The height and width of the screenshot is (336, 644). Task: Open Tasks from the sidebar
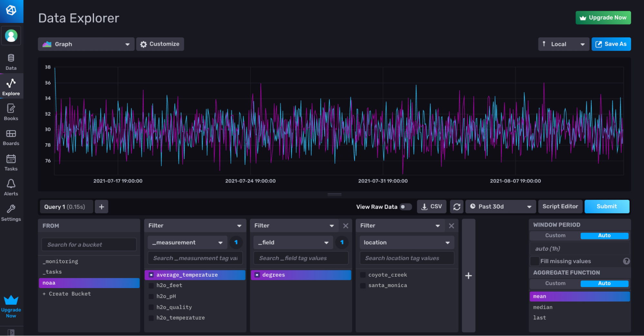coord(11,163)
